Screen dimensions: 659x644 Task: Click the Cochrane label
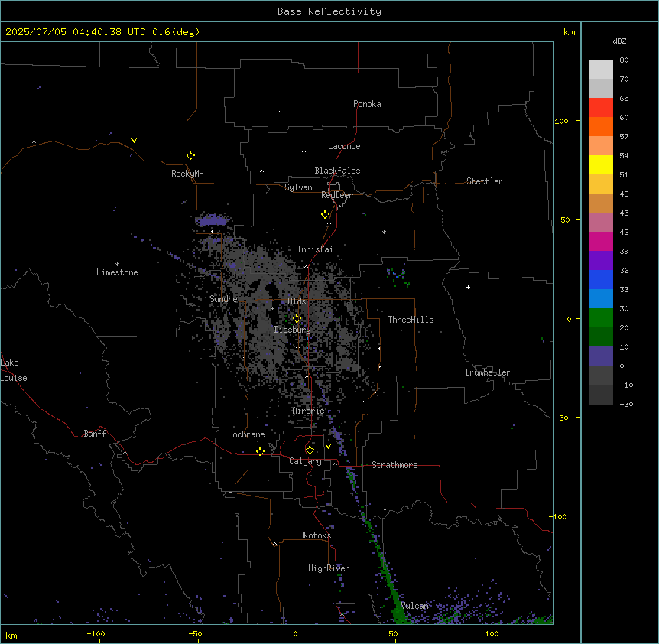[x=246, y=434]
